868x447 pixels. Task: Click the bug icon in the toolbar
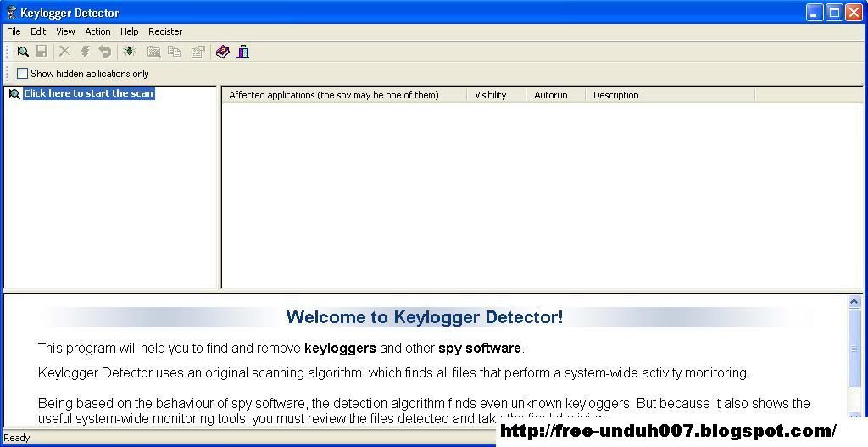(x=130, y=52)
